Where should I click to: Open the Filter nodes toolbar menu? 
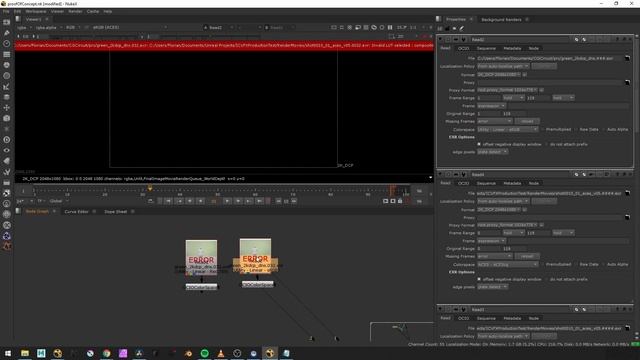7,76
